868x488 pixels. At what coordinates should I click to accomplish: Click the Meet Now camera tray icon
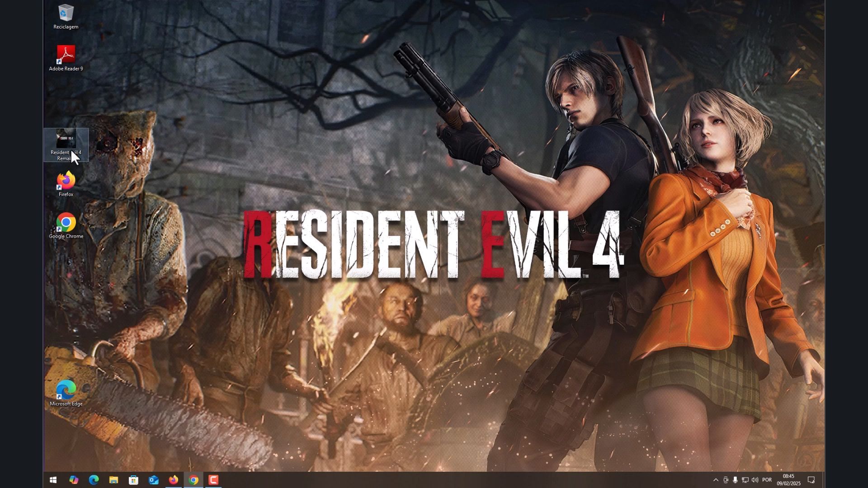click(726, 480)
